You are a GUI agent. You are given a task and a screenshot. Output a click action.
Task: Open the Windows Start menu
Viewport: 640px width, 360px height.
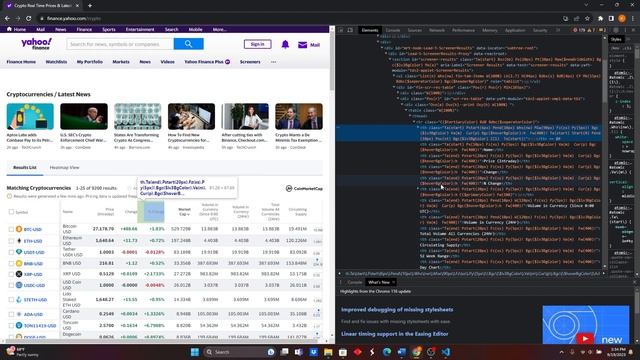tap(195, 352)
